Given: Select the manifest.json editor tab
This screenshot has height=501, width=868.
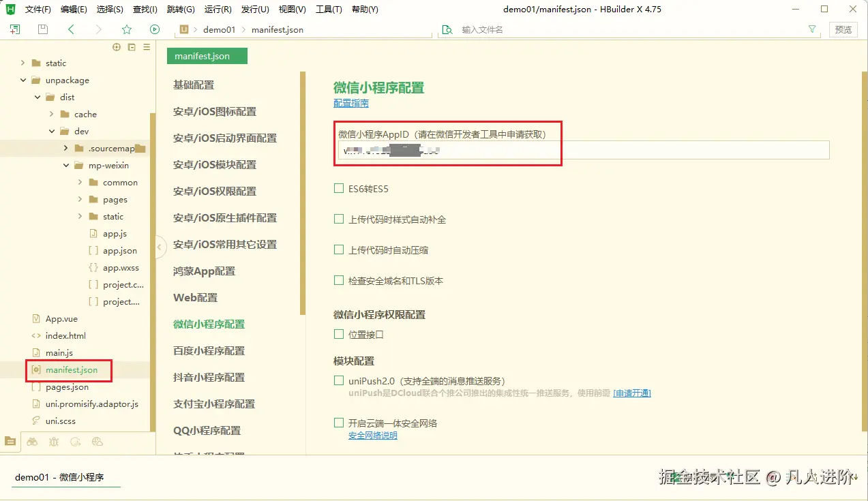Looking at the screenshot, I should point(207,56).
